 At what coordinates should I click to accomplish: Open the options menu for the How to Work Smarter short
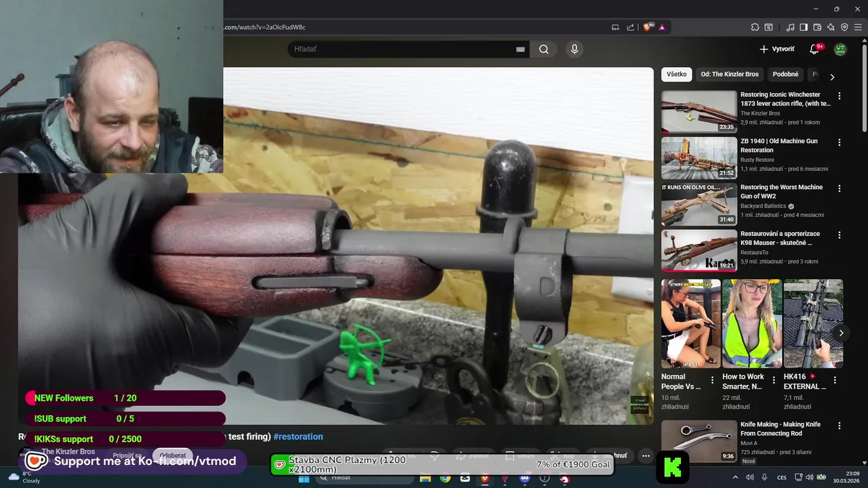pos(774,380)
